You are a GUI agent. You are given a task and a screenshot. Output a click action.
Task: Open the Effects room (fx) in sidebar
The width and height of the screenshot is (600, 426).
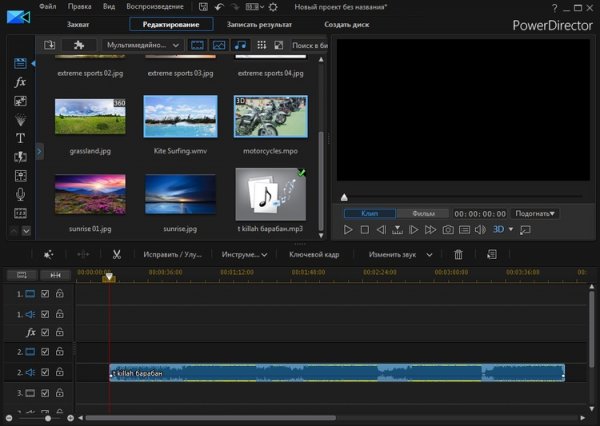[20, 82]
